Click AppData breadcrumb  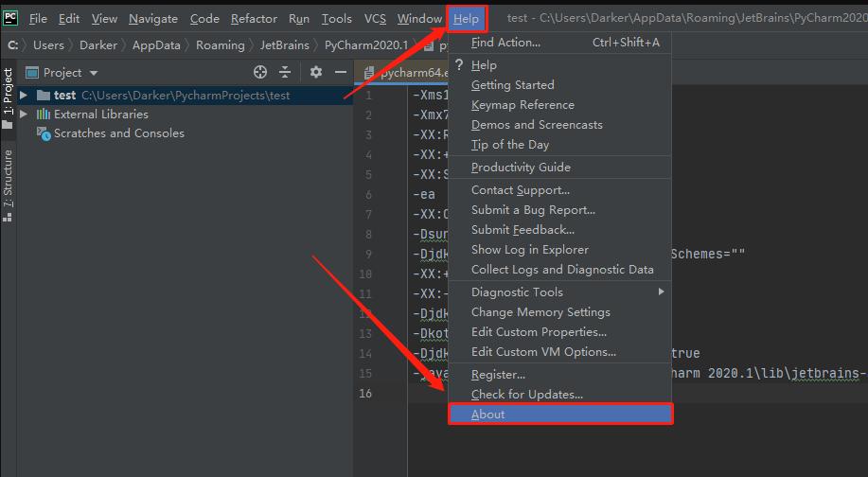click(x=156, y=45)
